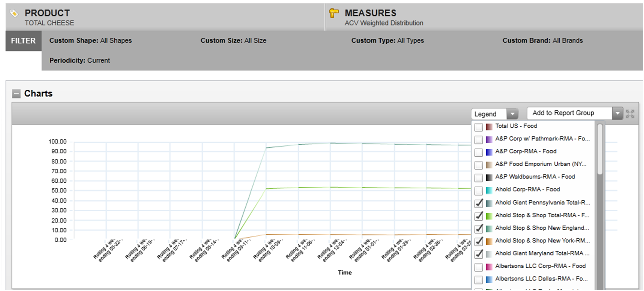Open the Add to Report Group dropdown
The width and height of the screenshot is (644, 291).
(617, 114)
